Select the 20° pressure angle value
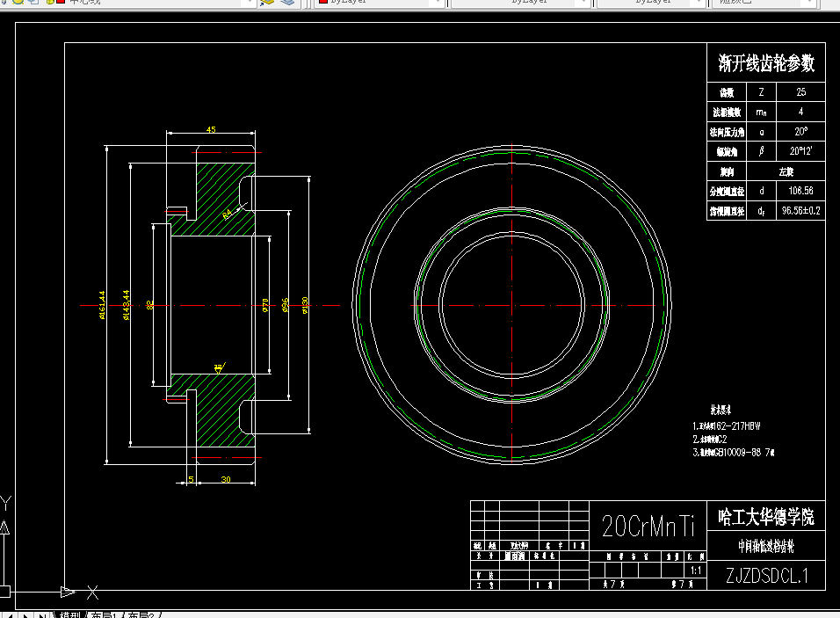Image resolution: width=840 pixels, height=618 pixels. (800, 132)
